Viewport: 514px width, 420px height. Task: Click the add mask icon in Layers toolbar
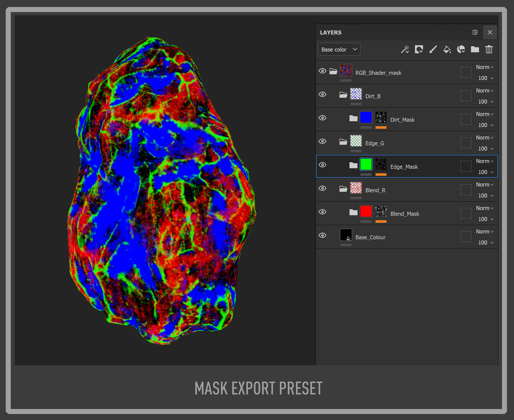click(x=419, y=49)
